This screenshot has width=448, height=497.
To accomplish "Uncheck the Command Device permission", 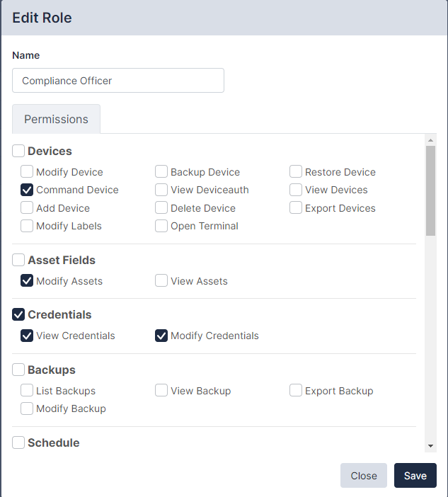I will pos(27,190).
